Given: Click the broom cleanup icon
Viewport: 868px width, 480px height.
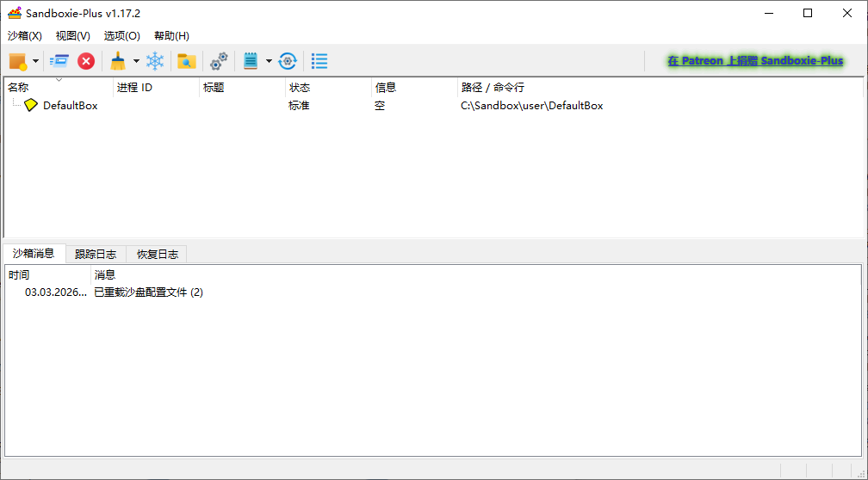Looking at the screenshot, I should [x=118, y=61].
